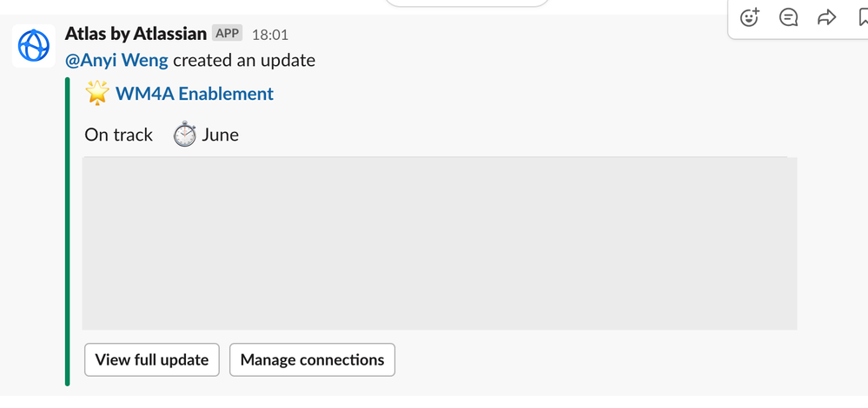Click Manage connections button
This screenshot has height=408, width=868.
(x=312, y=360)
